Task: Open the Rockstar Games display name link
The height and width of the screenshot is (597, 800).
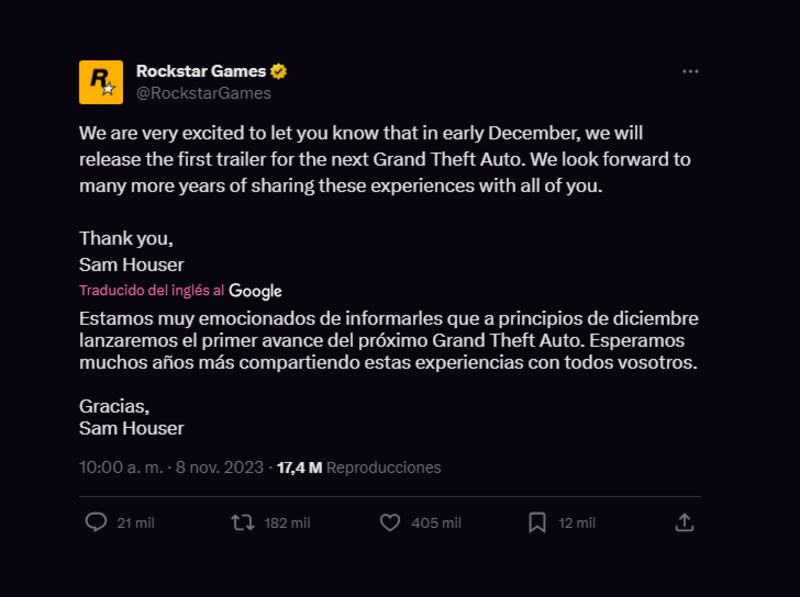Action: tap(201, 71)
